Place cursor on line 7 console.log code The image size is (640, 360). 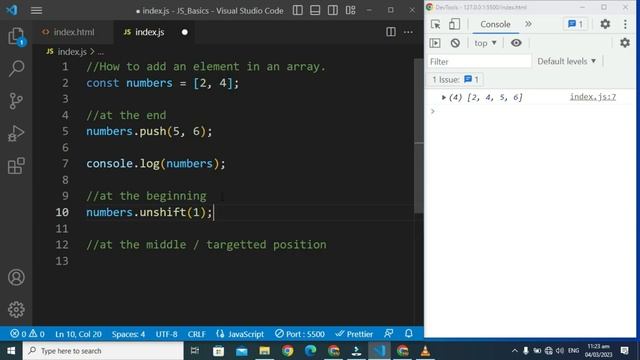156,164
